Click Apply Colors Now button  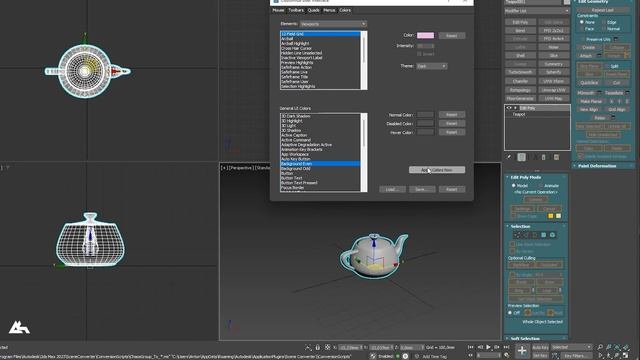coord(437,170)
